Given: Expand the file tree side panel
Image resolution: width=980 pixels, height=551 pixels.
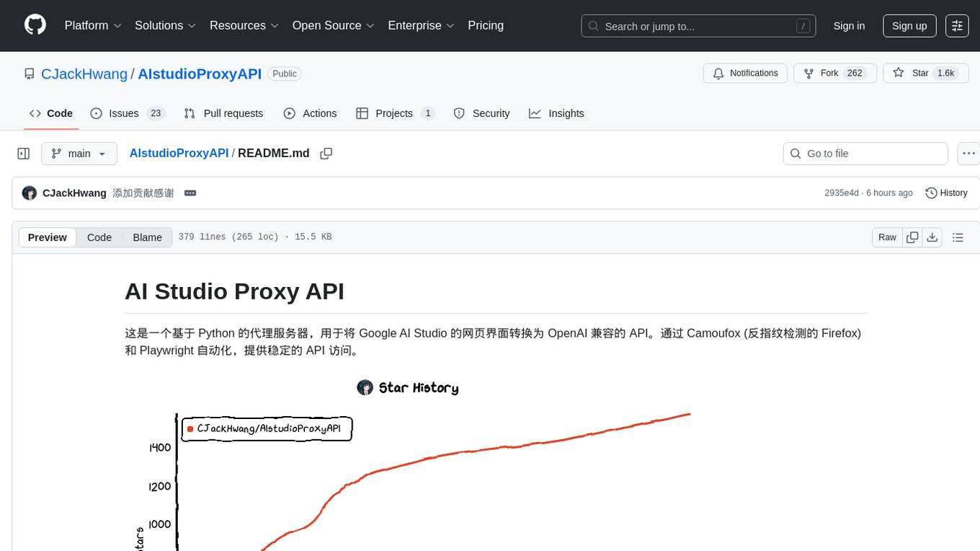Looking at the screenshot, I should pyautogui.click(x=24, y=154).
